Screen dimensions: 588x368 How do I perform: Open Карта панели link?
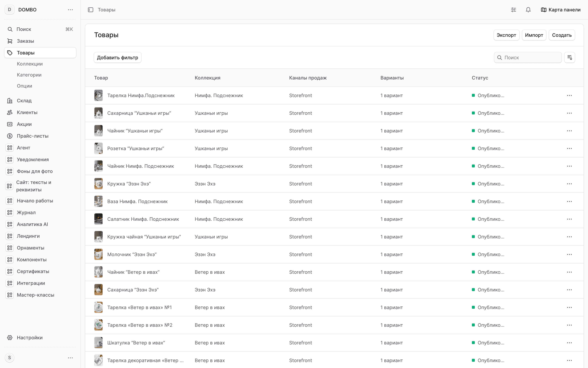(561, 10)
